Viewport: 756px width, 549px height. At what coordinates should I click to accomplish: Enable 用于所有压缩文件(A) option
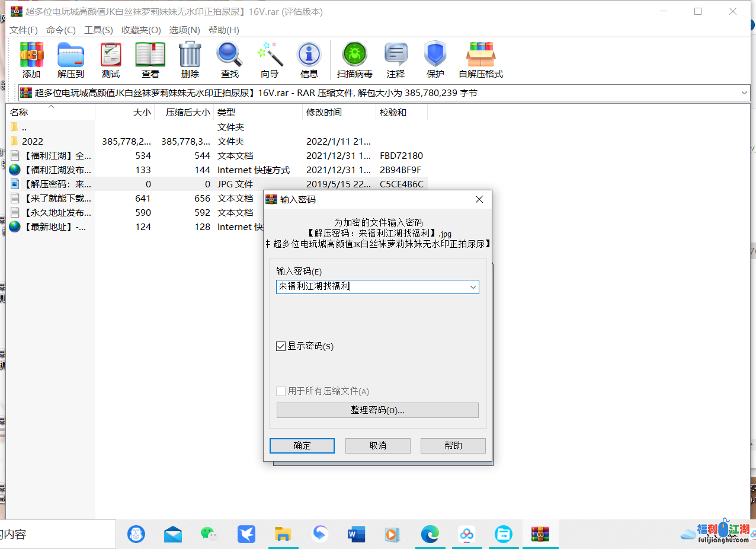[x=281, y=391]
